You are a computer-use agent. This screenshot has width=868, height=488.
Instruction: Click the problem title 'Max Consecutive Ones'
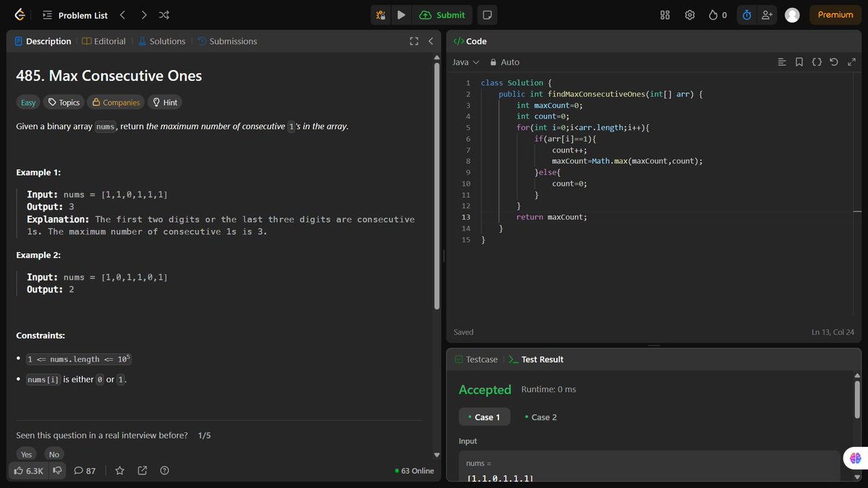125,76
